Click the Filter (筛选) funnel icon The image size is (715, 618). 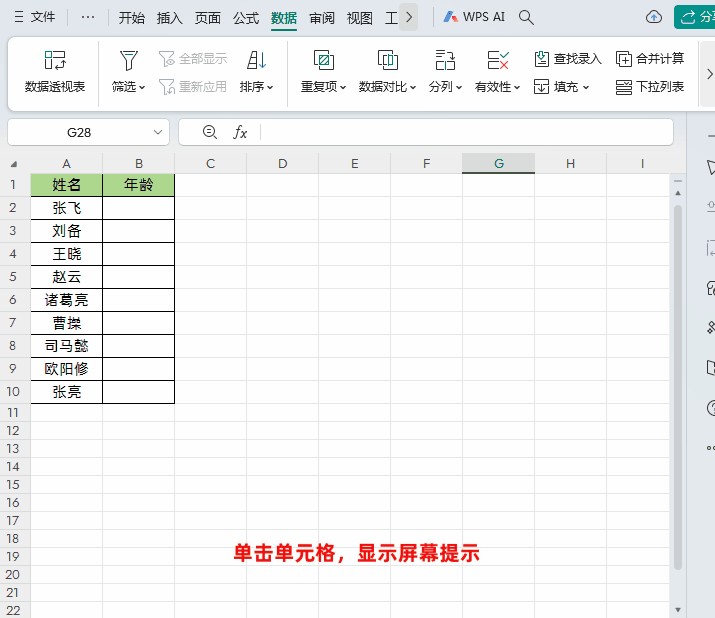click(x=128, y=61)
